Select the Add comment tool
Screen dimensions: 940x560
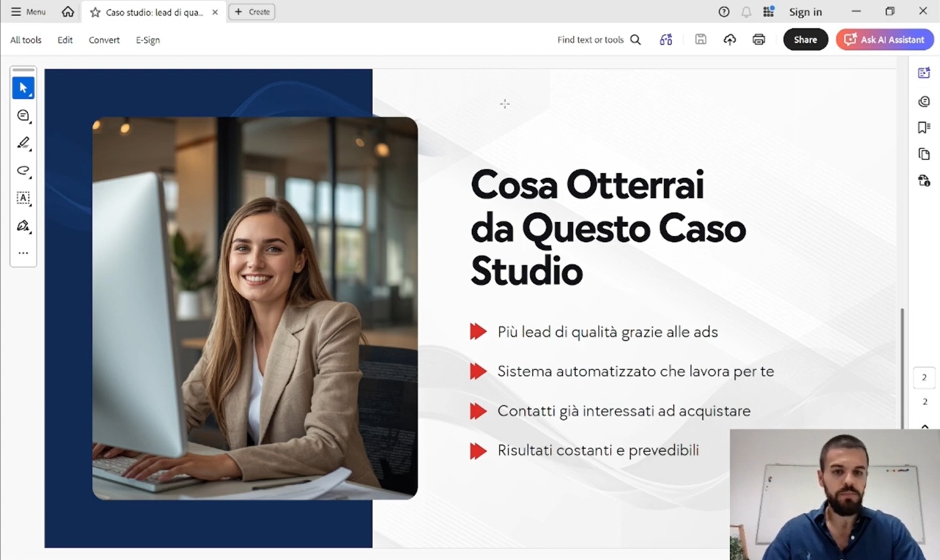pyautogui.click(x=23, y=116)
